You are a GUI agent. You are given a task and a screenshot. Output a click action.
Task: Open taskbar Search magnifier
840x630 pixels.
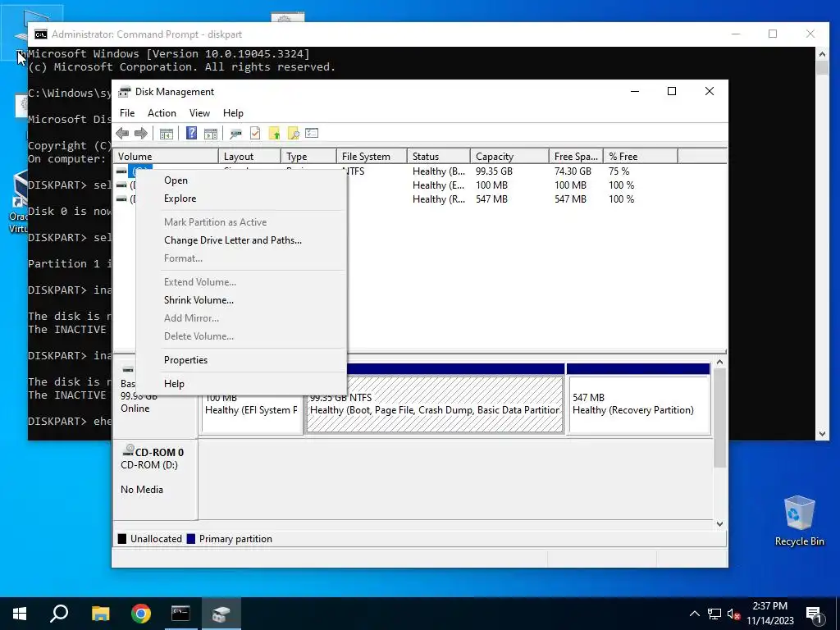click(x=59, y=614)
